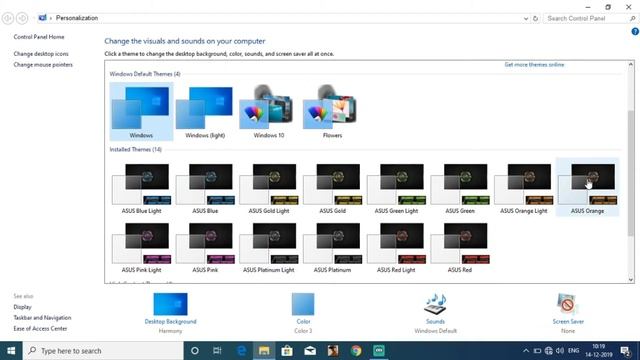Expand the address bar history dropdown

click(x=526, y=18)
